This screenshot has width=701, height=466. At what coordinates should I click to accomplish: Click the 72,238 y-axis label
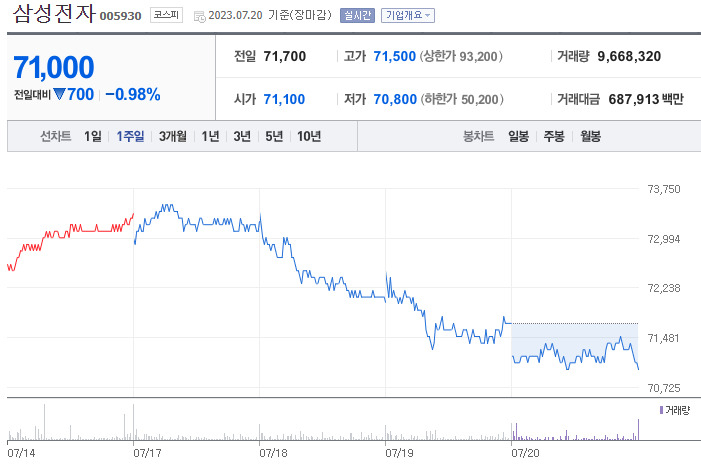pyautogui.click(x=664, y=288)
